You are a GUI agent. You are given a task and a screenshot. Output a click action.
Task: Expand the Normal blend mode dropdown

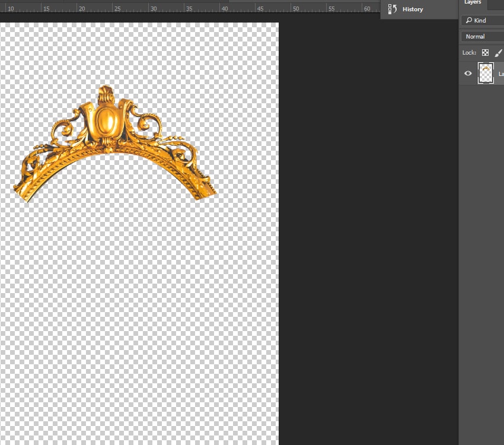(483, 36)
